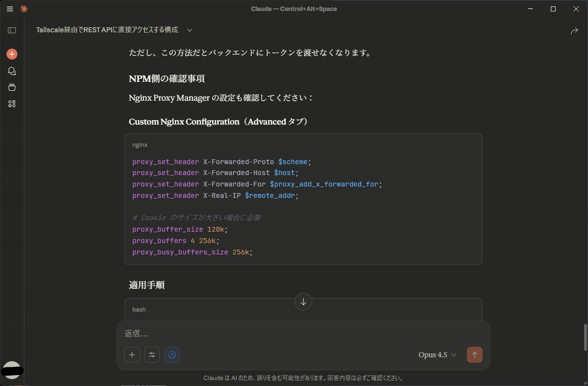This screenshot has height=386, width=588.
Task: Click the 'Custom Nginx Configuration' heading
Action: coord(218,122)
